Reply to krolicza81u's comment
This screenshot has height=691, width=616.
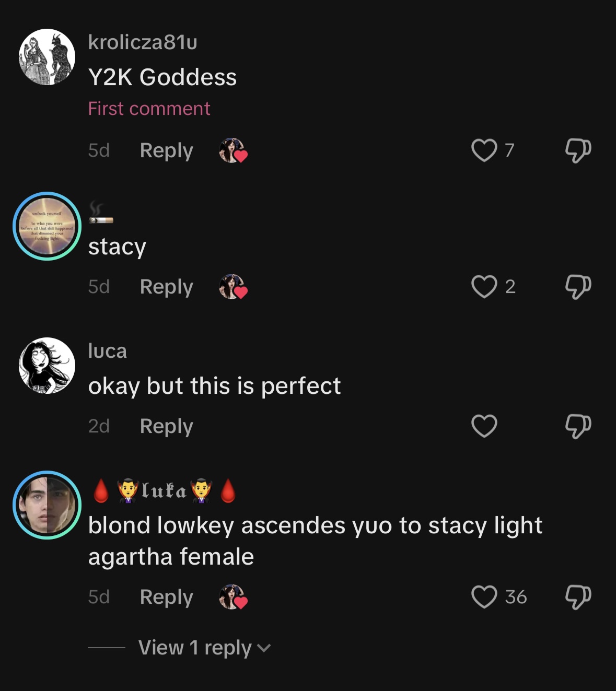166,150
